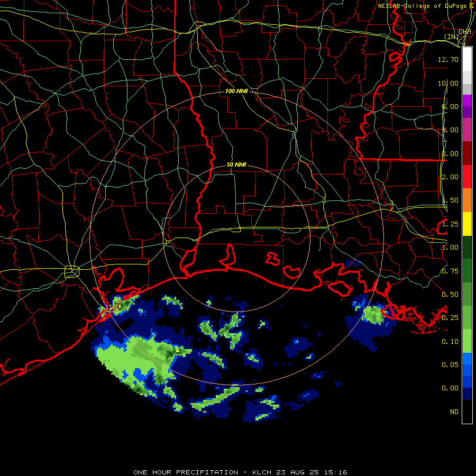Pick the orange 1.50 color swatch

pos(467,200)
